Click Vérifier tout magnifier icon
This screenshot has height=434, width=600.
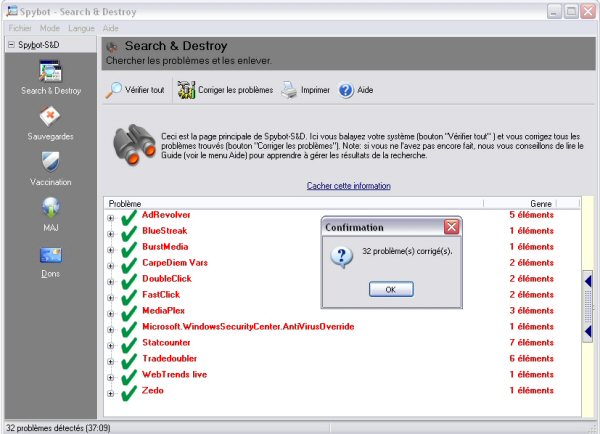pos(114,90)
